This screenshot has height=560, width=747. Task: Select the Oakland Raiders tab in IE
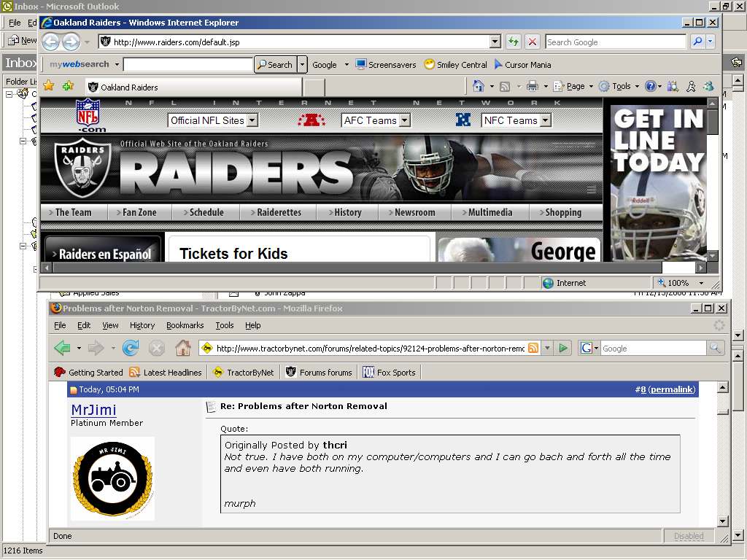[193, 87]
